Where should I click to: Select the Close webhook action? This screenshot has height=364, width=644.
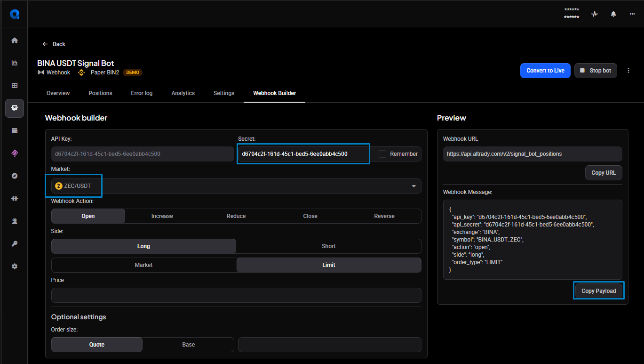pyautogui.click(x=310, y=216)
